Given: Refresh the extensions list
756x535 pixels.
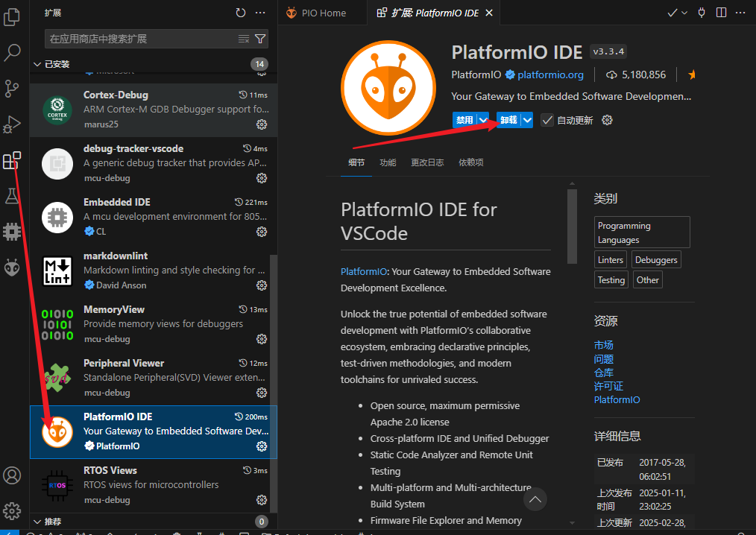Looking at the screenshot, I should 241,13.
